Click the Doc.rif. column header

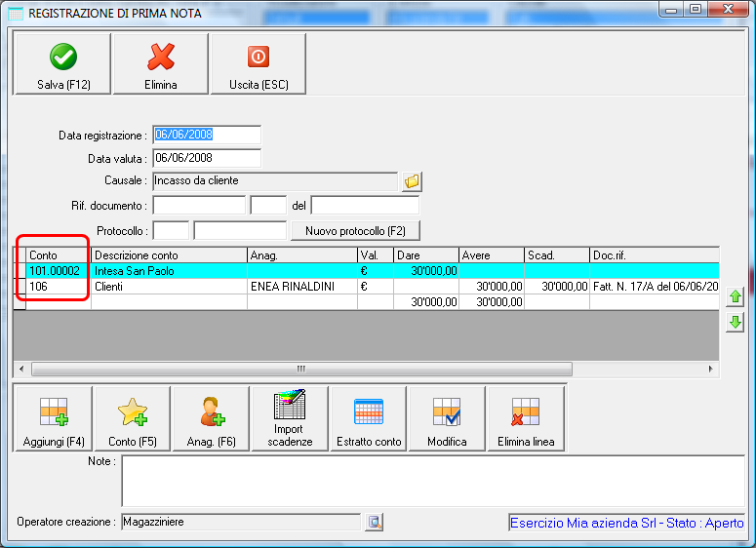click(x=655, y=255)
